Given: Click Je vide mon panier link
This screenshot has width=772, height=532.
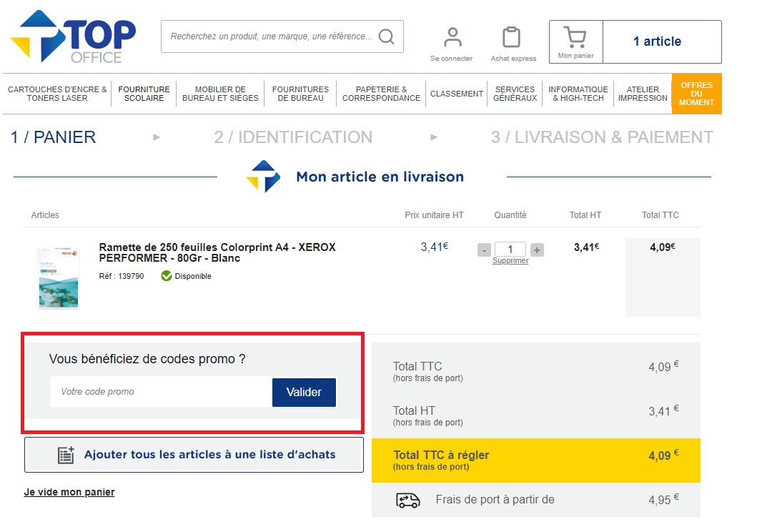Looking at the screenshot, I should pos(69,492).
